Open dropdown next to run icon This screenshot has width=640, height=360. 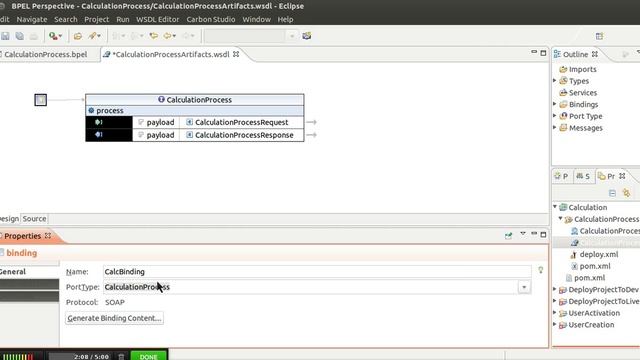60,36
